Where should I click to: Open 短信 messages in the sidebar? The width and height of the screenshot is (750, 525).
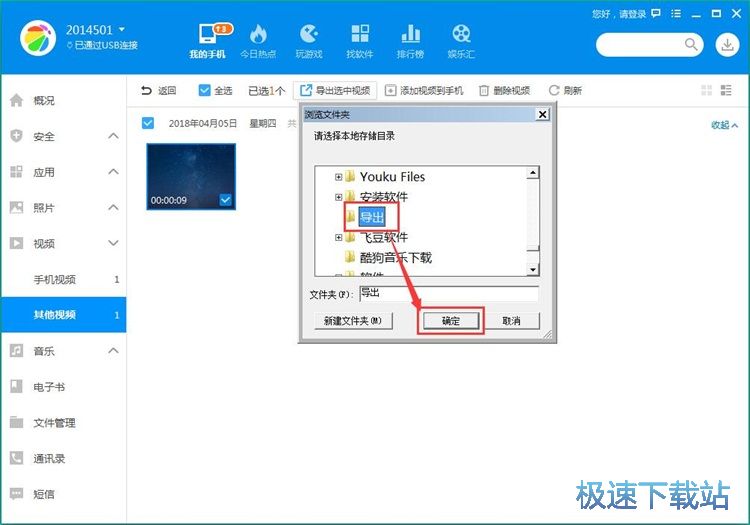[x=63, y=494]
